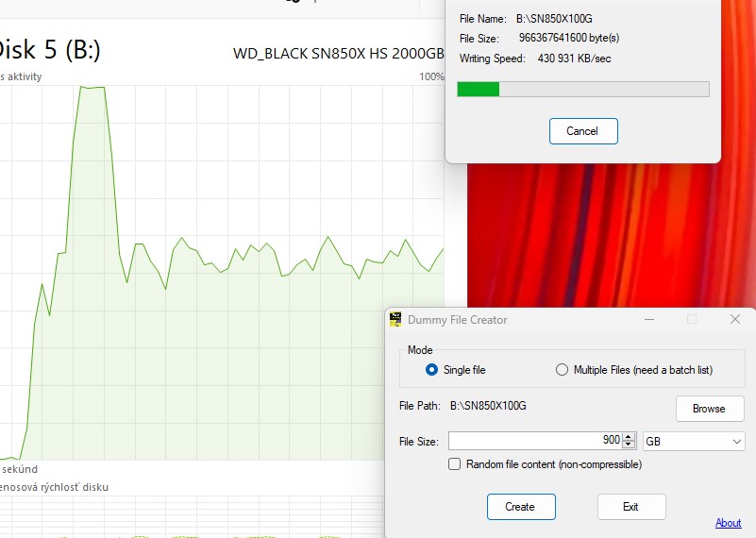Click the Exit button
The image size is (756, 538).
pos(631,507)
